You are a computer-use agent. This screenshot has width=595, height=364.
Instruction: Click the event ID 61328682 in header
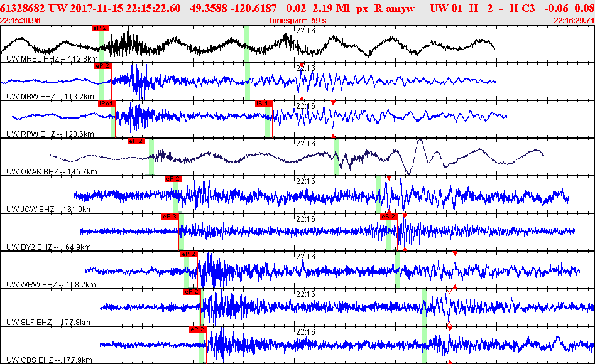click(x=23, y=8)
